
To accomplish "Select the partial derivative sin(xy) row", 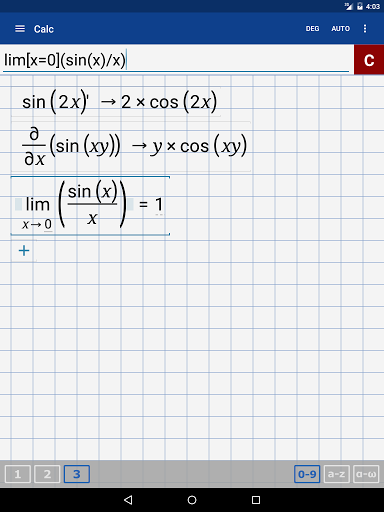I will 131,146.
